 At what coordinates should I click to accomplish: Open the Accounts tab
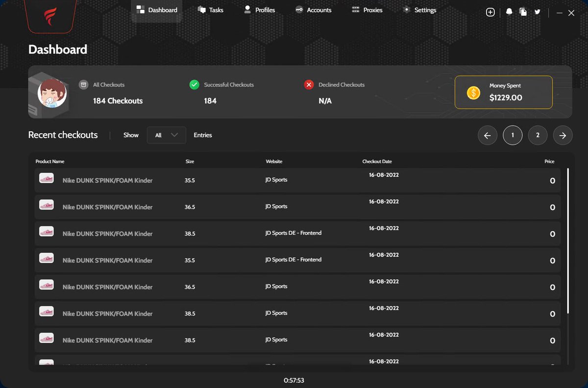click(x=313, y=10)
